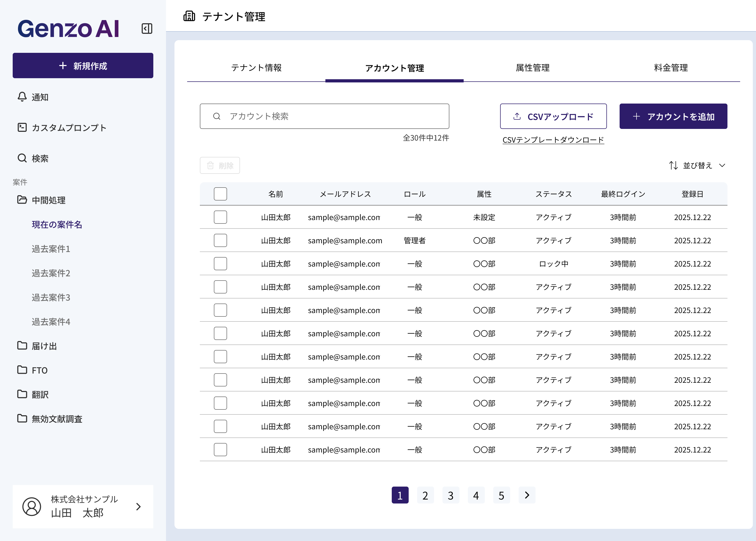Collapse the sidebar with the panel toggle icon
The height and width of the screenshot is (541, 756).
pos(147,29)
